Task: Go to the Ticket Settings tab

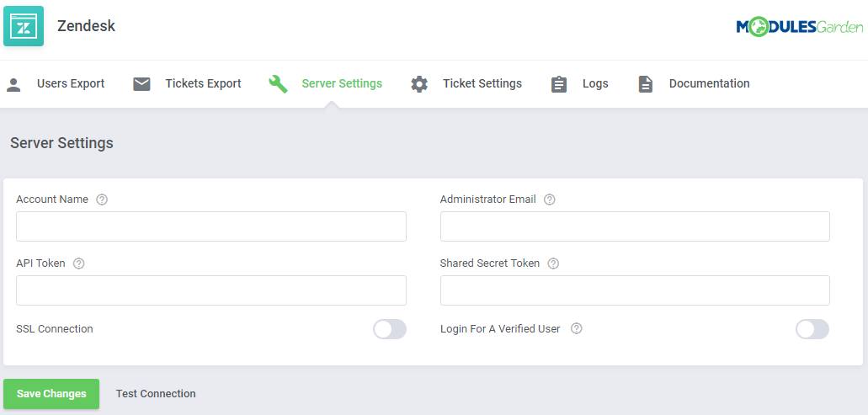Action: pyautogui.click(x=482, y=83)
